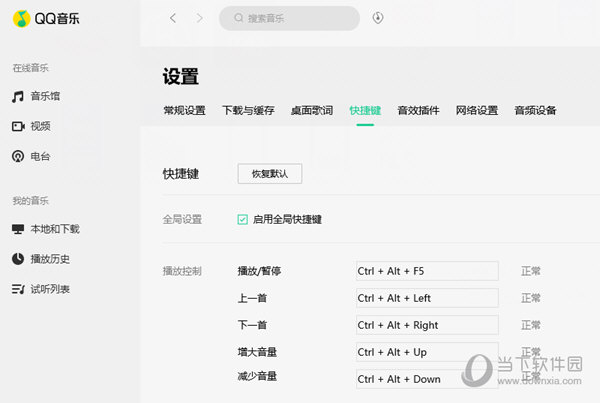Screen dimensions: 600x403
Task: Click the 全局设置 section label
Action: click(x=182, y=219)
